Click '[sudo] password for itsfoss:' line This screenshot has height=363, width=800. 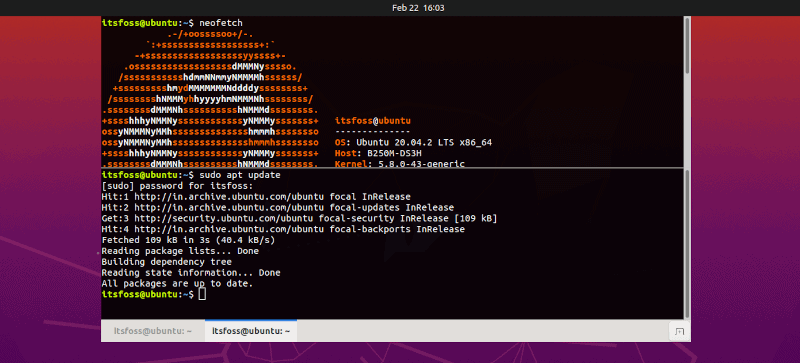(x=177, y=186)
